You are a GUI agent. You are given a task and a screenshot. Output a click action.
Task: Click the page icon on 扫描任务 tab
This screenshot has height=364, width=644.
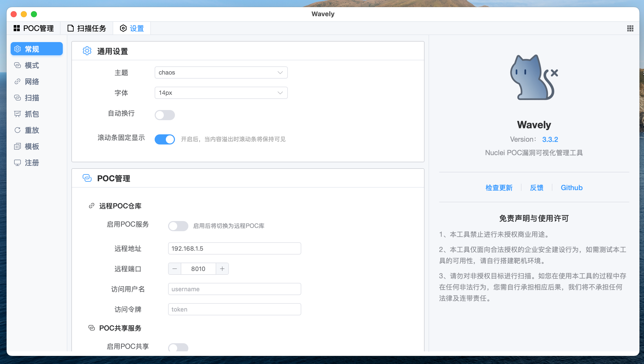tap(71, 28)
